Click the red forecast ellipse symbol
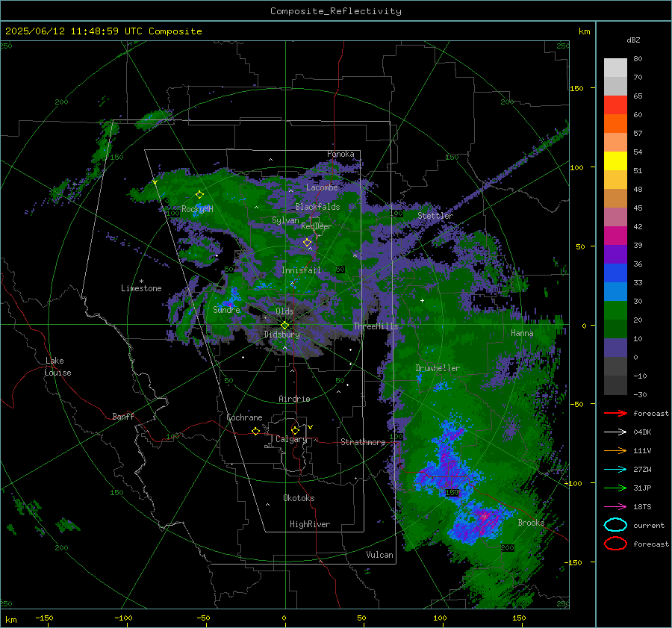 point(615,544)
